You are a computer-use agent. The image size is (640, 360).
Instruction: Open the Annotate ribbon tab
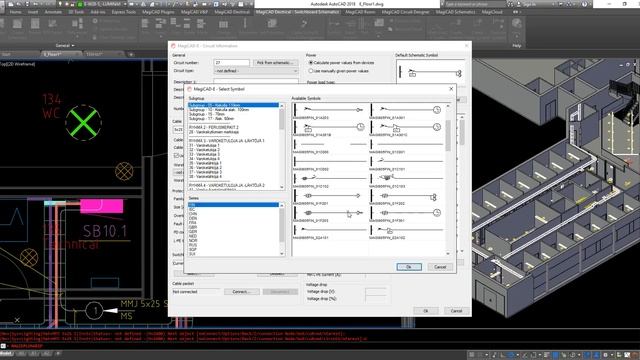[53, 12]
